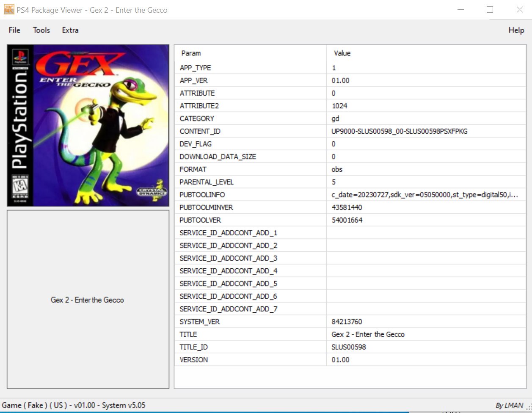Open the File menu
The width and height of the screenshot is (532, 413).
[x=14, y=30]
